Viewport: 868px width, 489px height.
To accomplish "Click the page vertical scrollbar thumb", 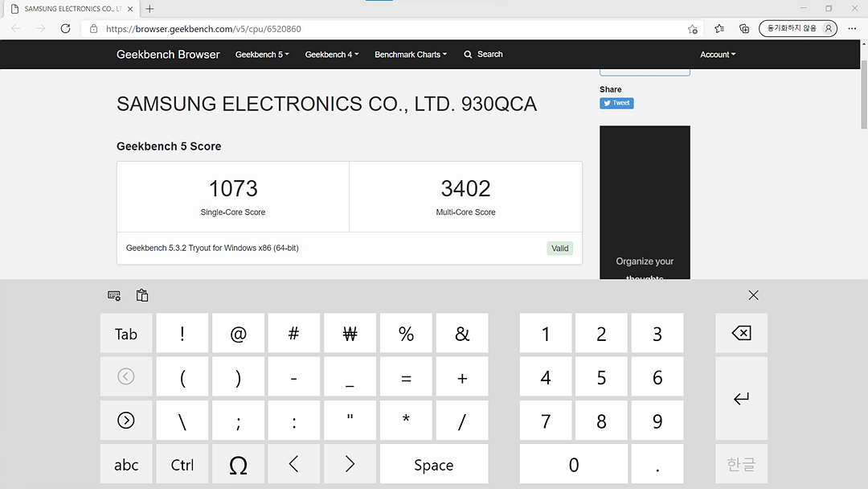I will click(863, 94).
